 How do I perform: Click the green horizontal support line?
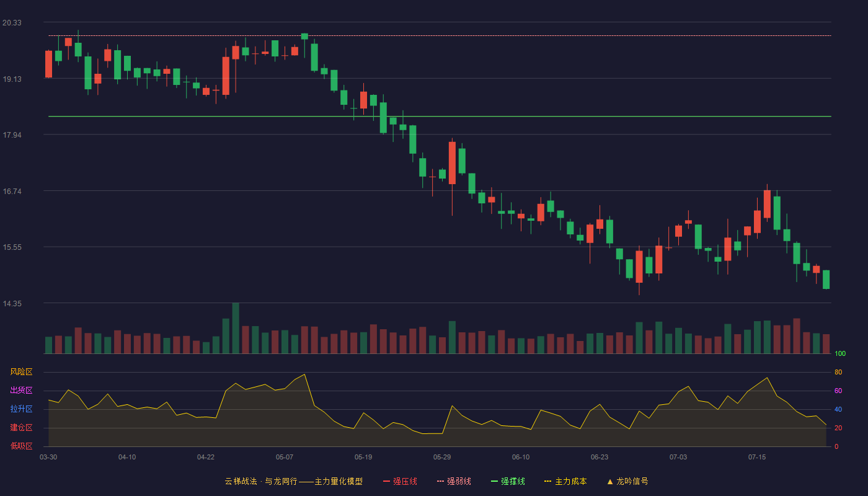[x=440, y=116]
